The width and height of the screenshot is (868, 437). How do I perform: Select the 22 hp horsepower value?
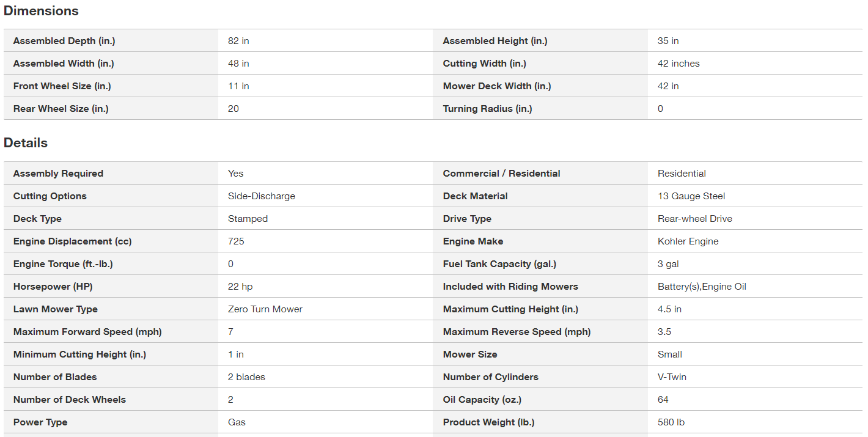click(x=240, y=287)
